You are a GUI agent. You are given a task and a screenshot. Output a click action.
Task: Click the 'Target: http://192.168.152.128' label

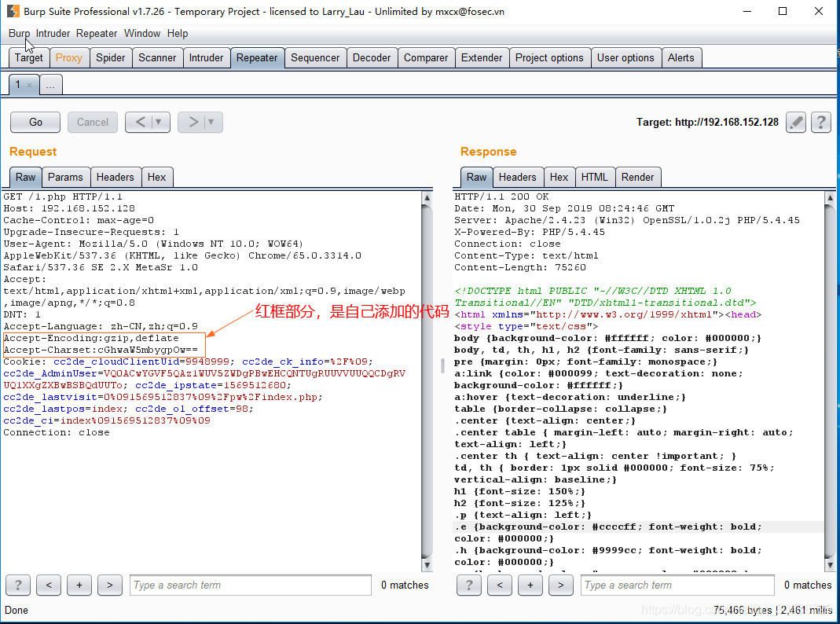(x=707, y=122)
